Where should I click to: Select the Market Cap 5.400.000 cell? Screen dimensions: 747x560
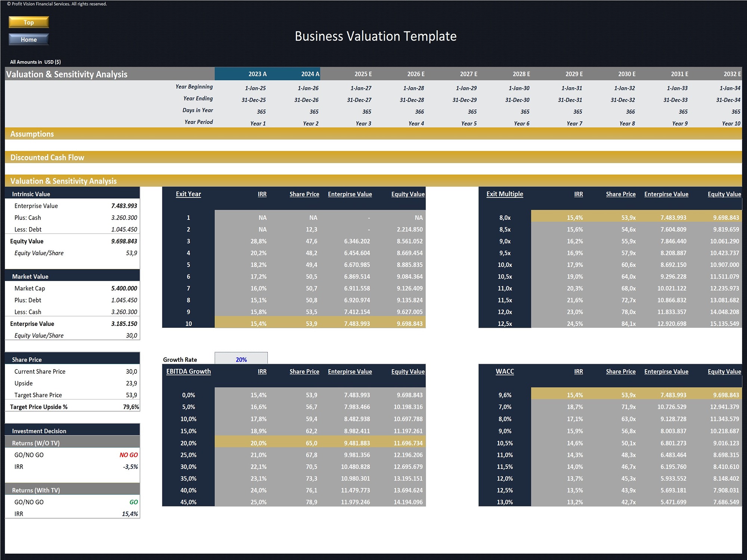tap(124, 288)
